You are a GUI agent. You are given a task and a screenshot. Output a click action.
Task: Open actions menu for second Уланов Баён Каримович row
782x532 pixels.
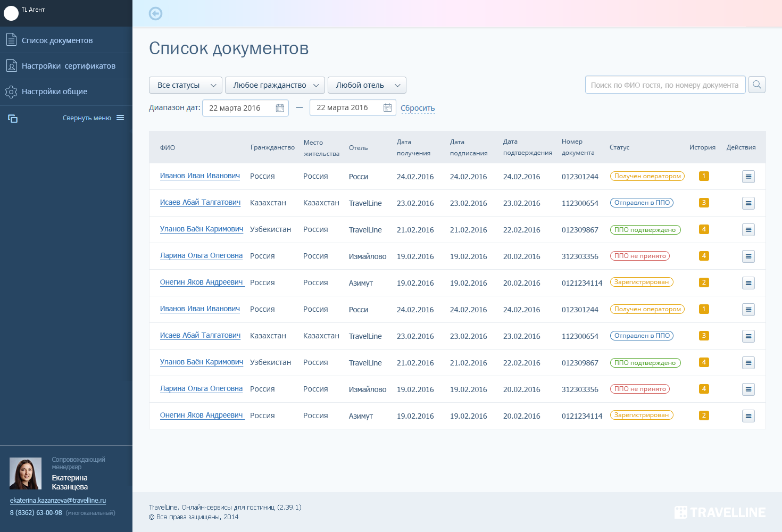point(748,363)
